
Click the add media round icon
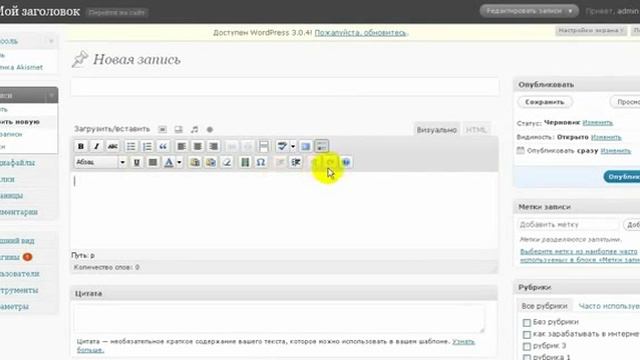coord(210,129)
